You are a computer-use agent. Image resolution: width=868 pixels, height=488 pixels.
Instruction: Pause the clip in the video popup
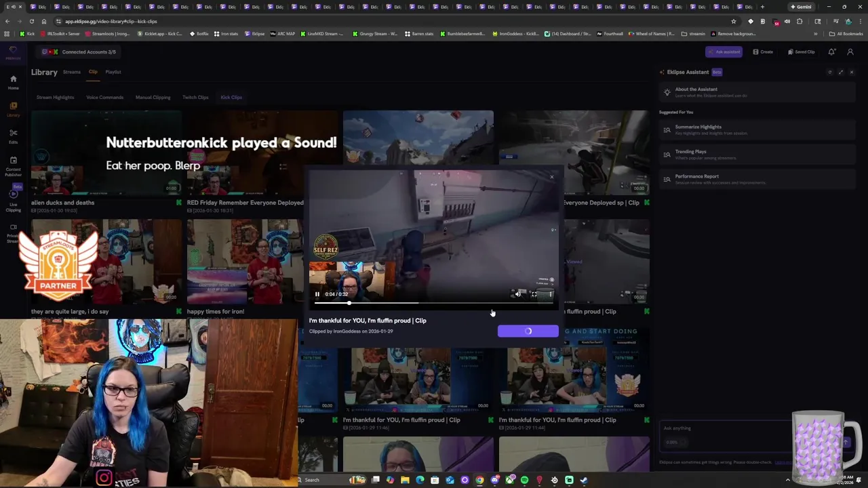point(317,294)
